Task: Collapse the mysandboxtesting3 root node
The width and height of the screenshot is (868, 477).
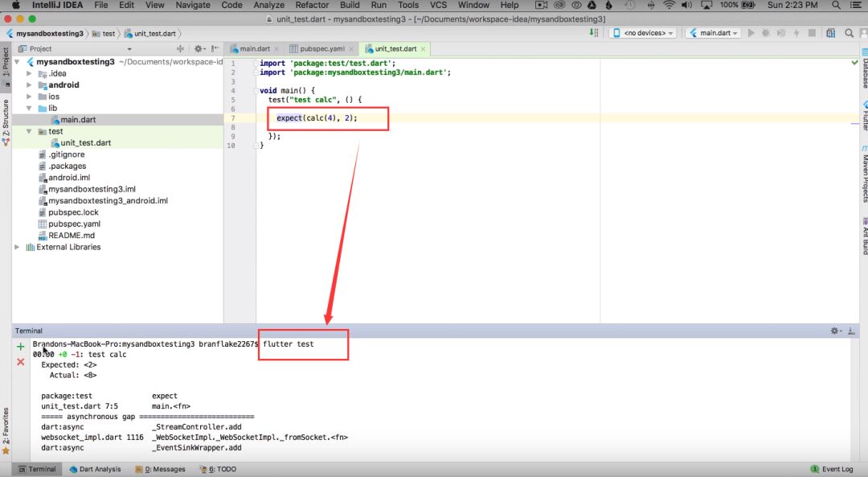Action: pyautogui.click(x=17, y=62)
